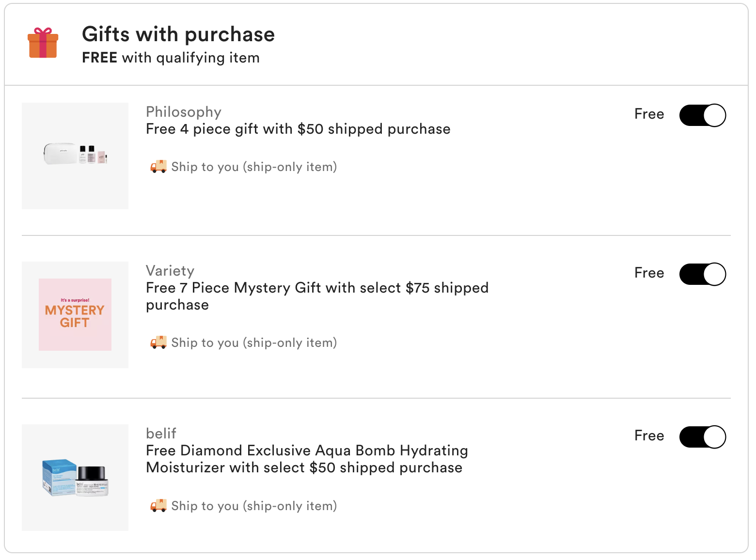Click the Variety brand name

click(170, 271)
